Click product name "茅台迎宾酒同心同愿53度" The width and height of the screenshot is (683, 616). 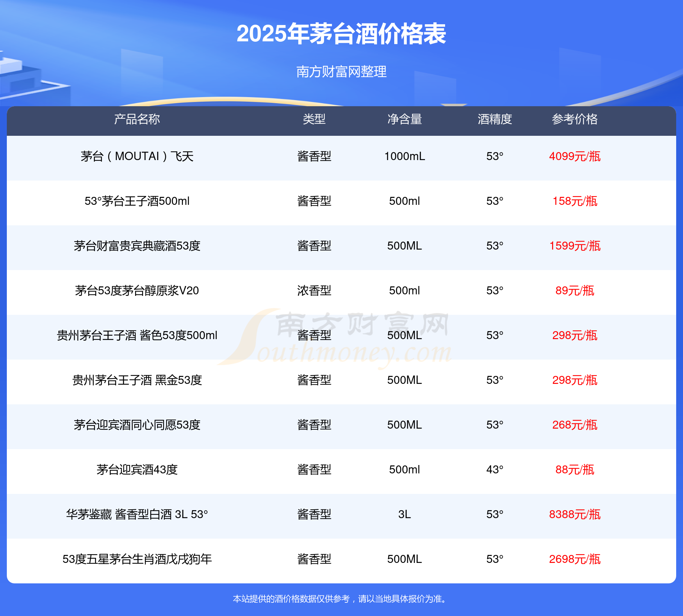click(137, 425)
